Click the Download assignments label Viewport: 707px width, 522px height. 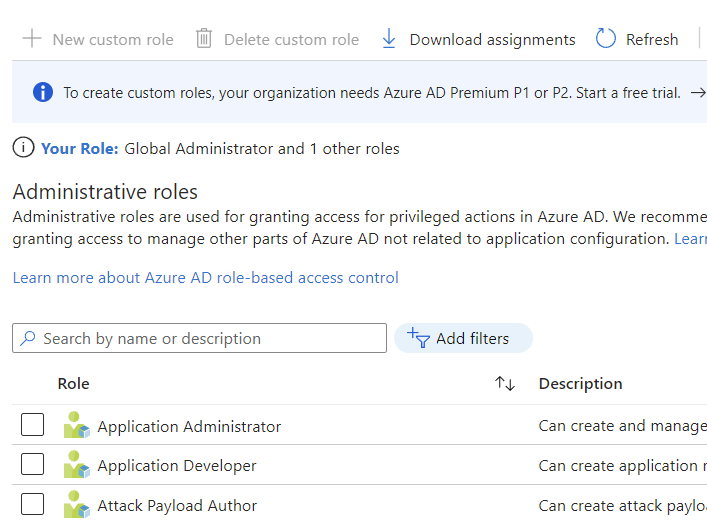[x=492, y=40]
